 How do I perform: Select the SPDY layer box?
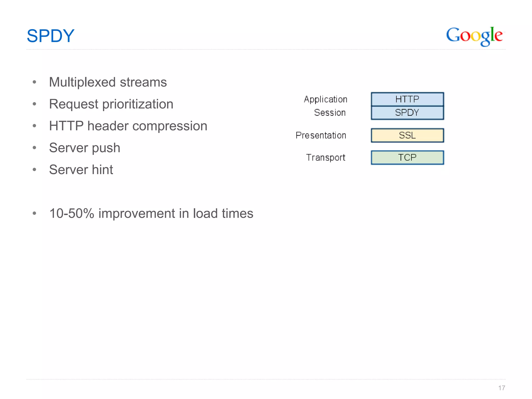[407, 113]
